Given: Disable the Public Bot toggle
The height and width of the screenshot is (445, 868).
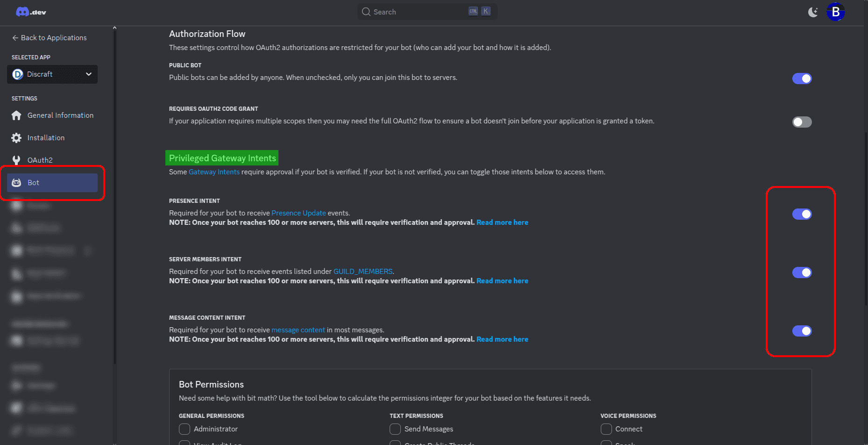Looking at the screenshot, I should [802, 79].
